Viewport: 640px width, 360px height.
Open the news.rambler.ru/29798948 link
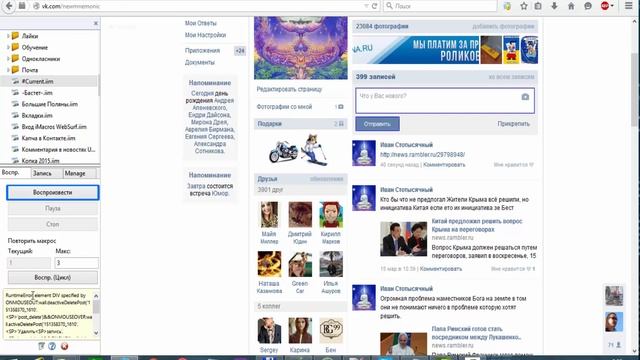(x=422, y=155)
